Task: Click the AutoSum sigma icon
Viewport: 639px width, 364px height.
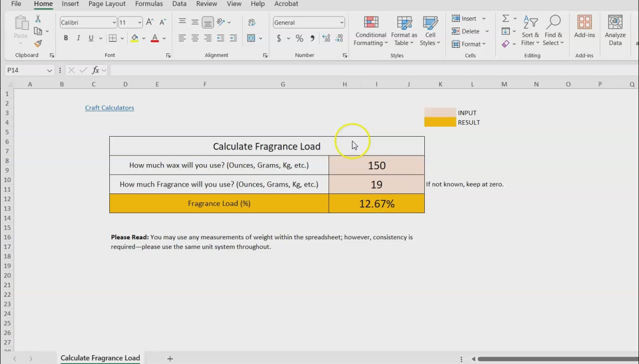Action: (506, 18)
